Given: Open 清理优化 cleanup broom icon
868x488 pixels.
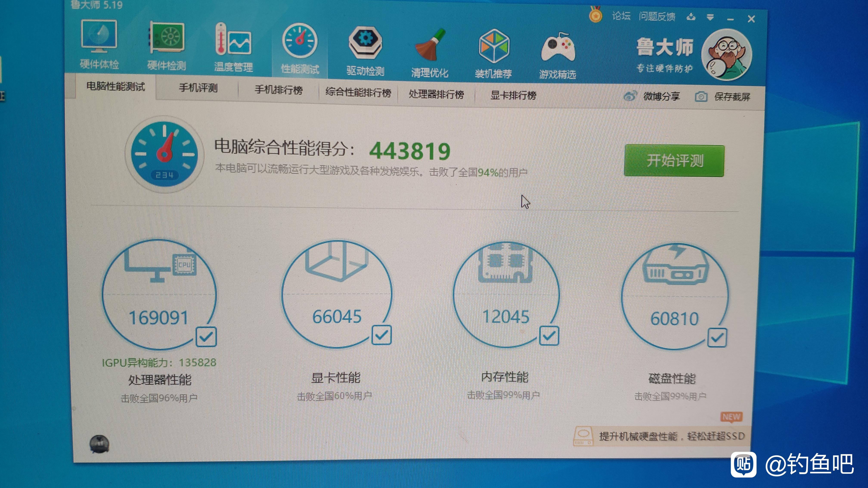Looking at the screenshot, I should point(430,45).
